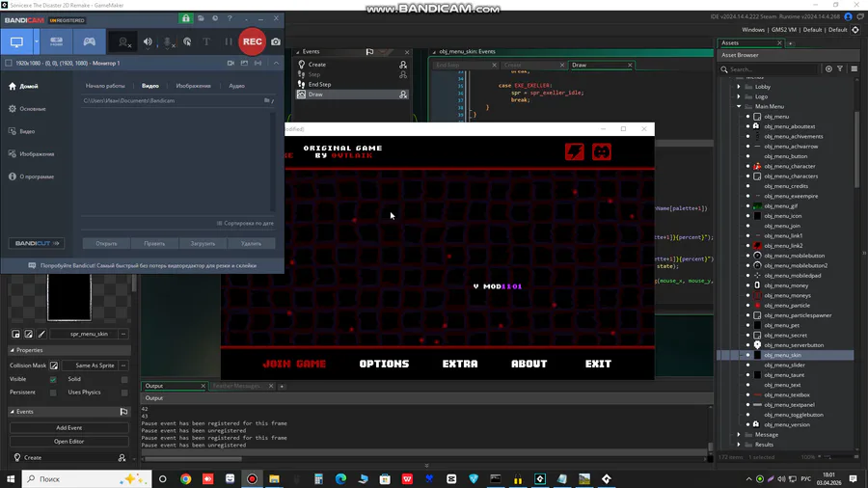Take a screenshot with Bandicam camera icon

[276, 42]
